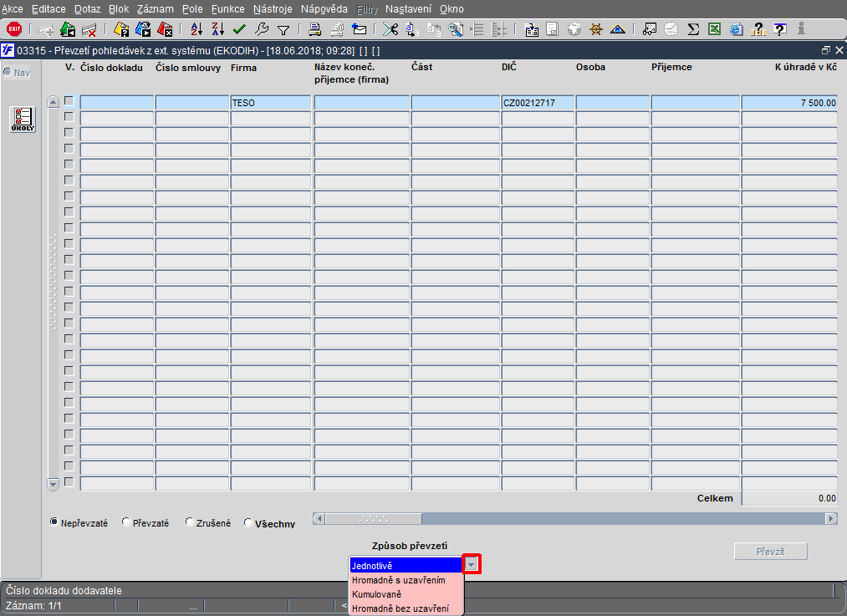Click the horizontal scrollbar thumb
The width and height of the screenshot is (847, 616).
coord(373,519)
